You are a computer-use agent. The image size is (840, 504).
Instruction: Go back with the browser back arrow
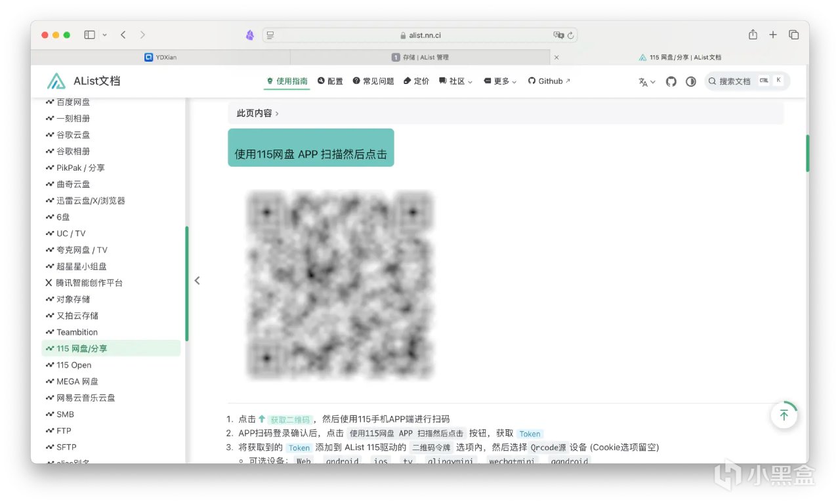pyautogui.click(x=123, y=35)
